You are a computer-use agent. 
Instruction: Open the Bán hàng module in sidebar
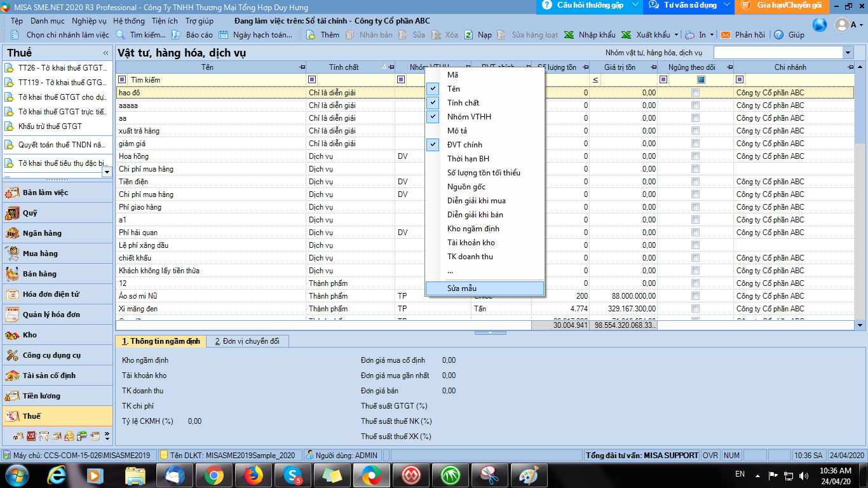(x=57, y=274)
